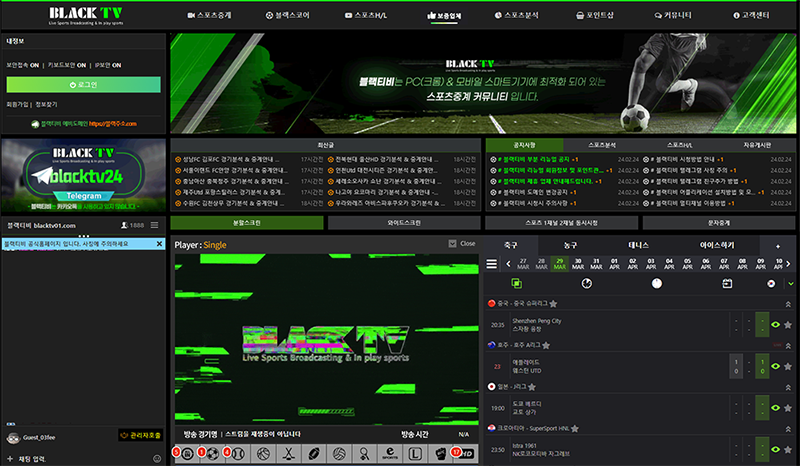
Task: Select the 30 MAR date
Action: pyautogui.click(x=578, y=264)
